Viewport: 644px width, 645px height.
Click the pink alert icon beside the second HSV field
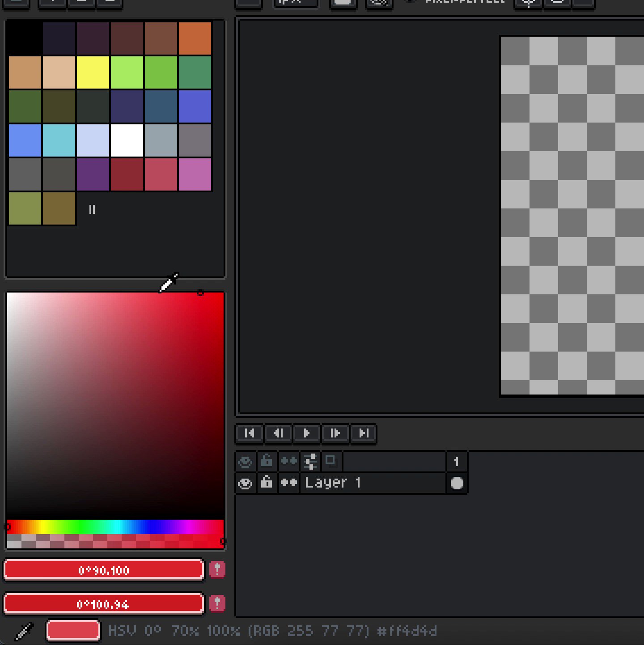coord(218,603)
